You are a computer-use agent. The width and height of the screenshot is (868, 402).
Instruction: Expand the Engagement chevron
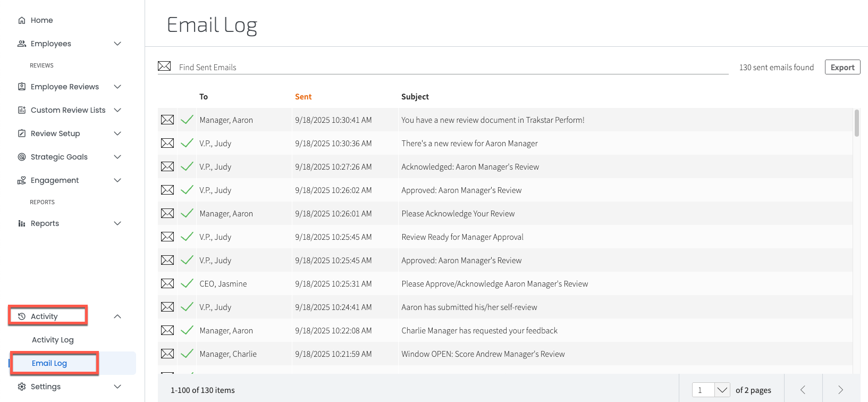tap(117, 180)
